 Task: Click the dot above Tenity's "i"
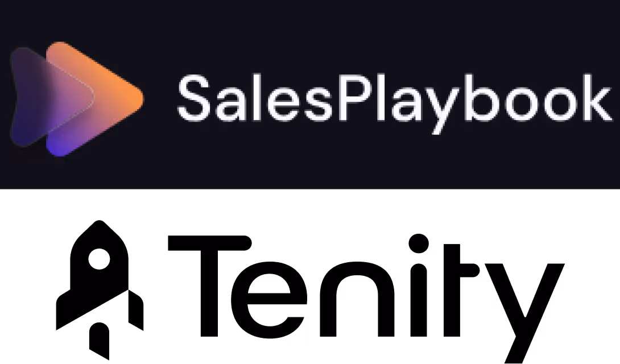418,243
